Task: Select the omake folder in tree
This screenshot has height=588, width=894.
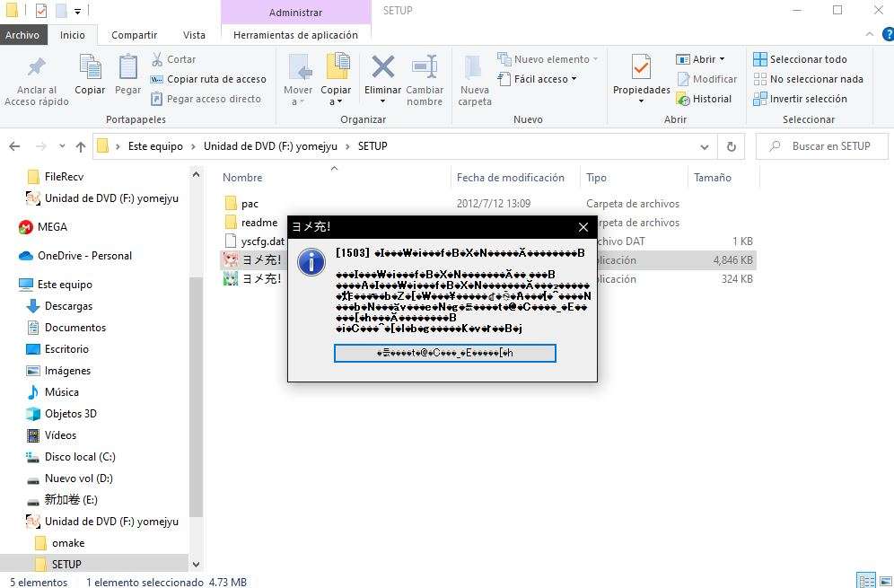Action: pos(68,543)
